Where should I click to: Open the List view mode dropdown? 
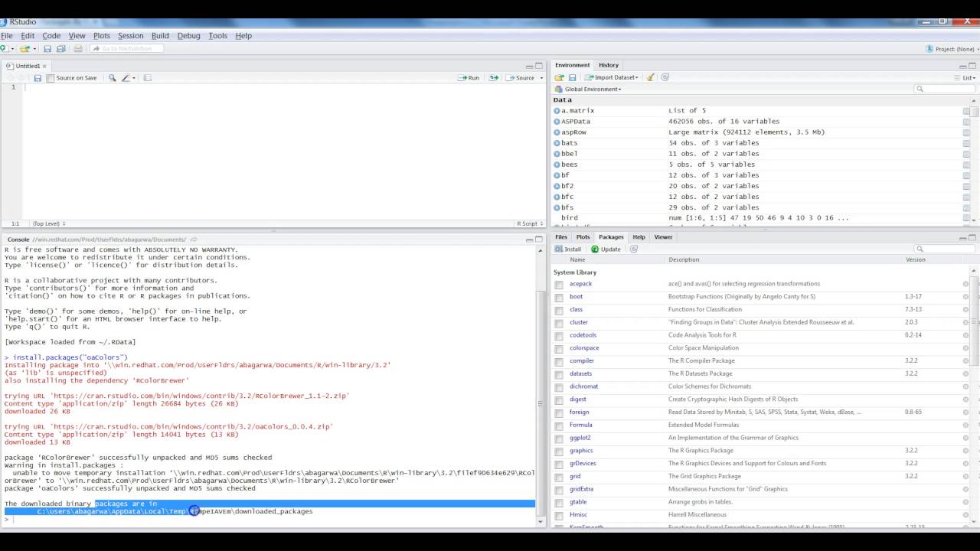[965, 77]
